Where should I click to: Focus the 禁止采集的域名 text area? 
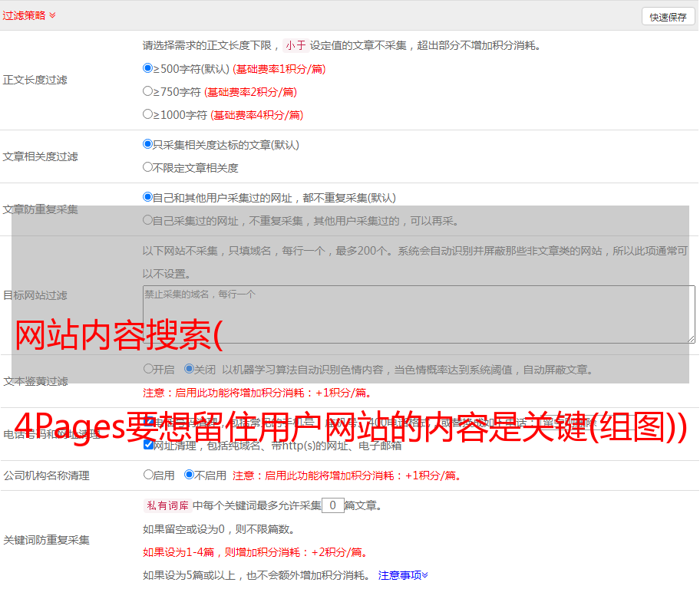[419, 314]
